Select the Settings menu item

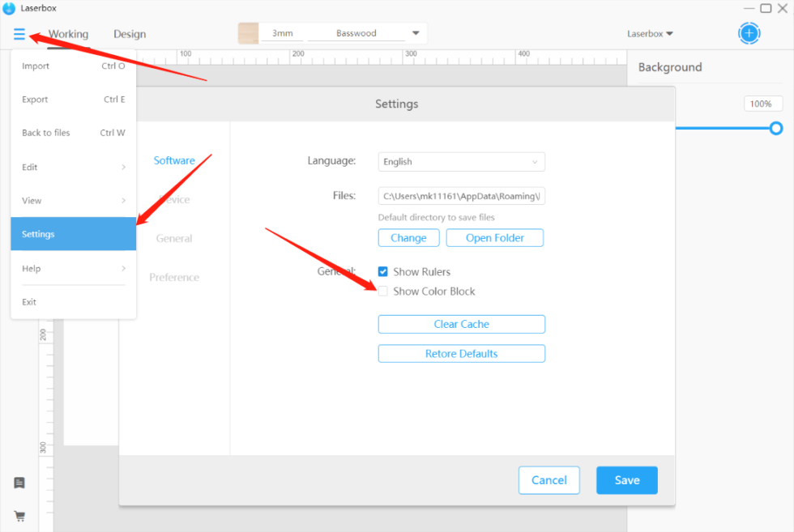coord(74,234)
